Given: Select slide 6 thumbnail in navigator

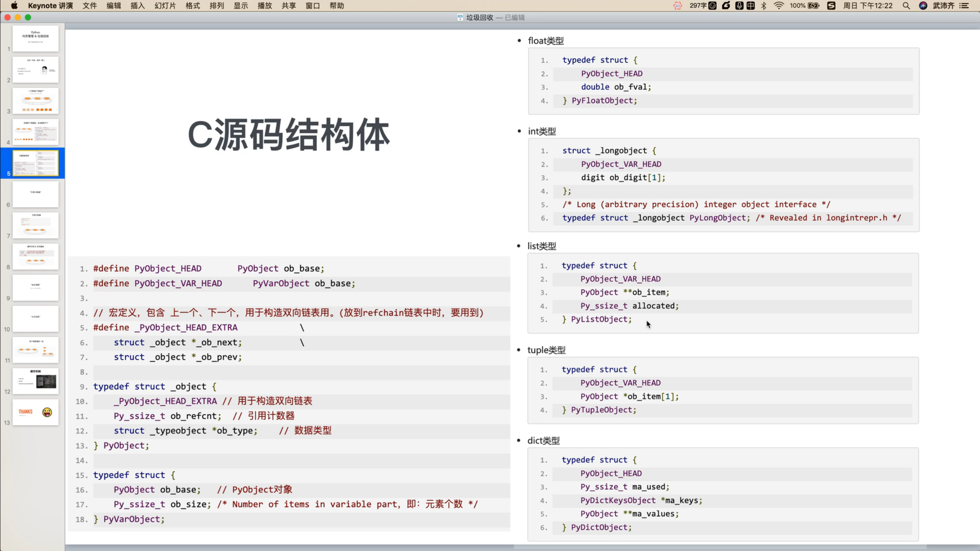Looking at the screenshot, I should click(x=36, y=194).
